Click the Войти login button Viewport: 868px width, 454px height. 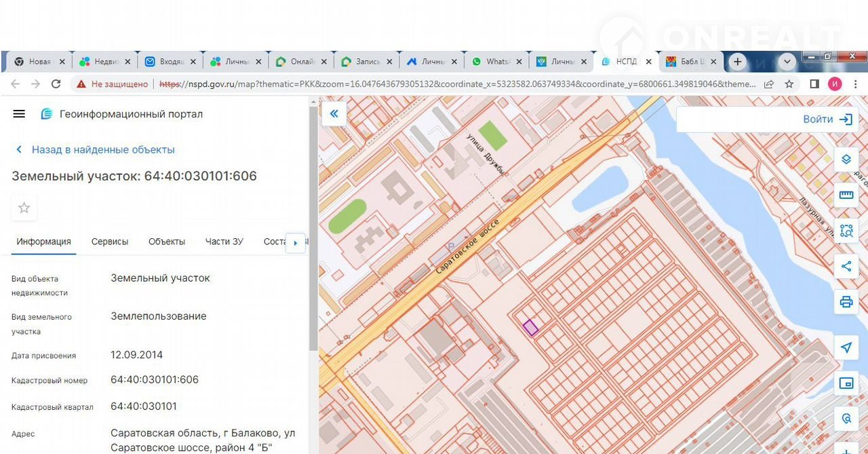pyautogui.click(x=827, y=119)
